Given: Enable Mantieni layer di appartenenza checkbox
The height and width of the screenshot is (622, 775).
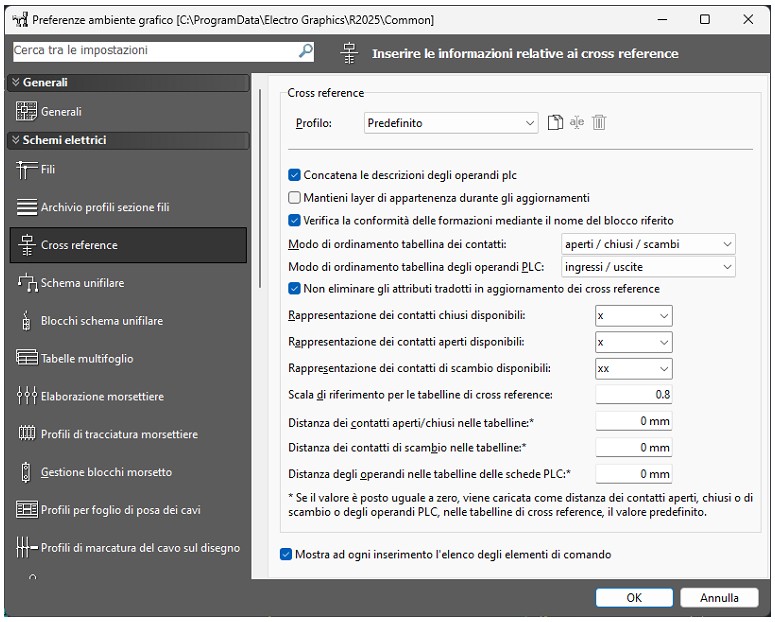Looking at the screenshot, I should point(294,198).
